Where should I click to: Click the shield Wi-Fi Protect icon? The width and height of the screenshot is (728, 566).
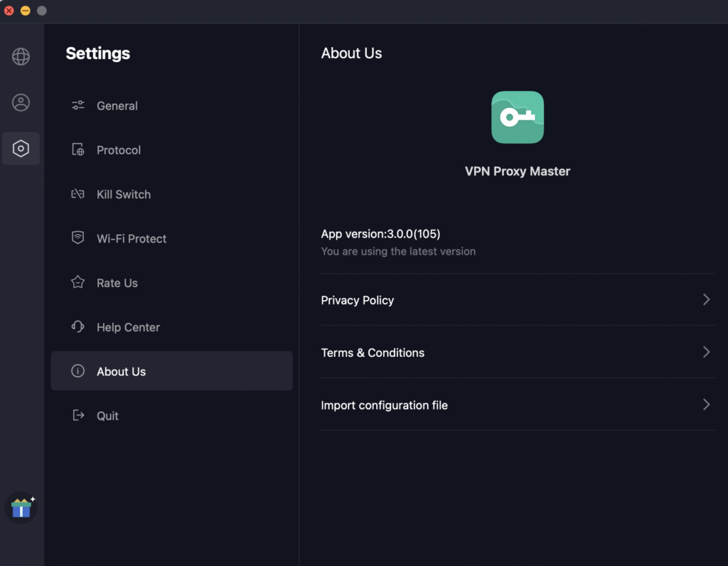[78, 238]
